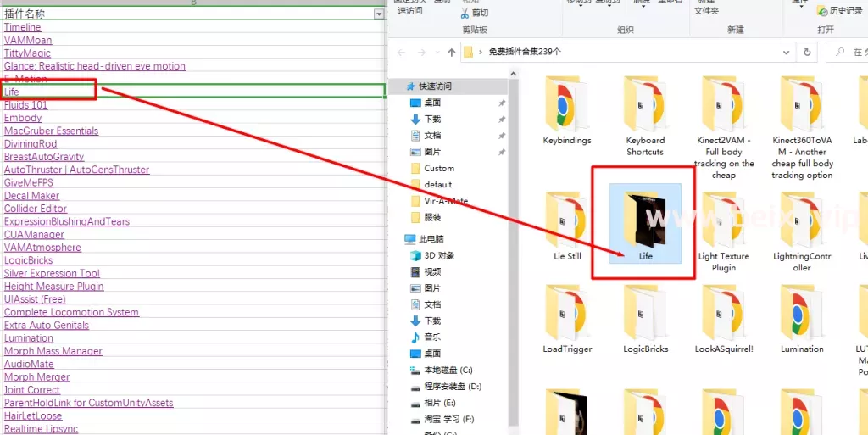
Task: Select 快速访问 in the navigation pane
Action: 435,86
